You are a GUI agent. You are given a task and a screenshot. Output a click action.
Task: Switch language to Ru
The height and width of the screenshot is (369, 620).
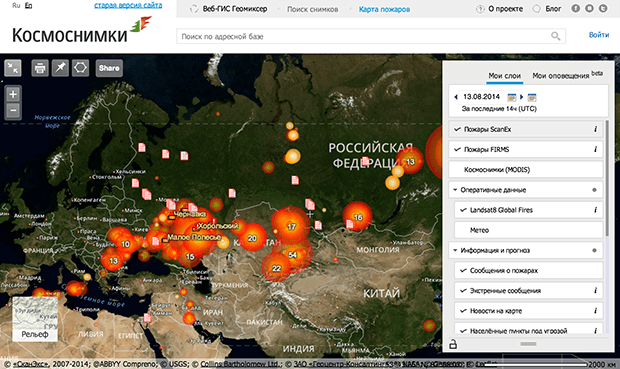[x=16, y=5]
